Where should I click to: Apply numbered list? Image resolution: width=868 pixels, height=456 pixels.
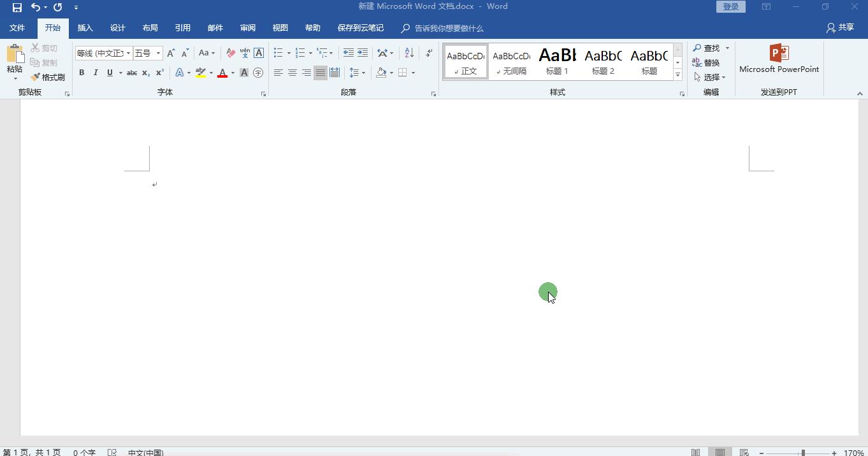[x=300, y=53]
